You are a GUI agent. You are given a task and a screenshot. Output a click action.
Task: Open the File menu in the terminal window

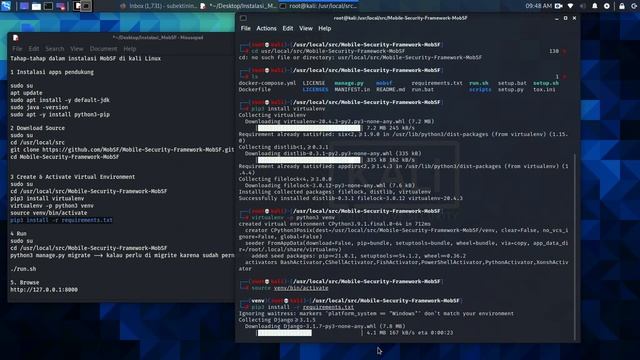coord(246,29)
